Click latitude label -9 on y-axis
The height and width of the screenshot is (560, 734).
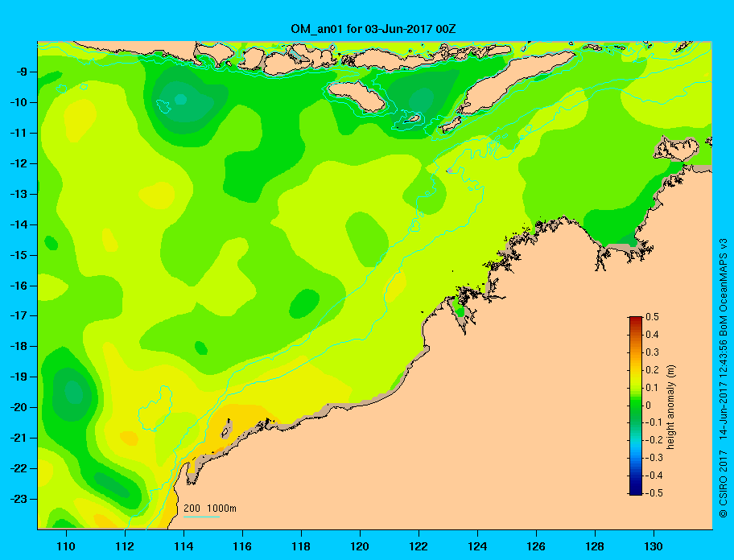(22, 72)
